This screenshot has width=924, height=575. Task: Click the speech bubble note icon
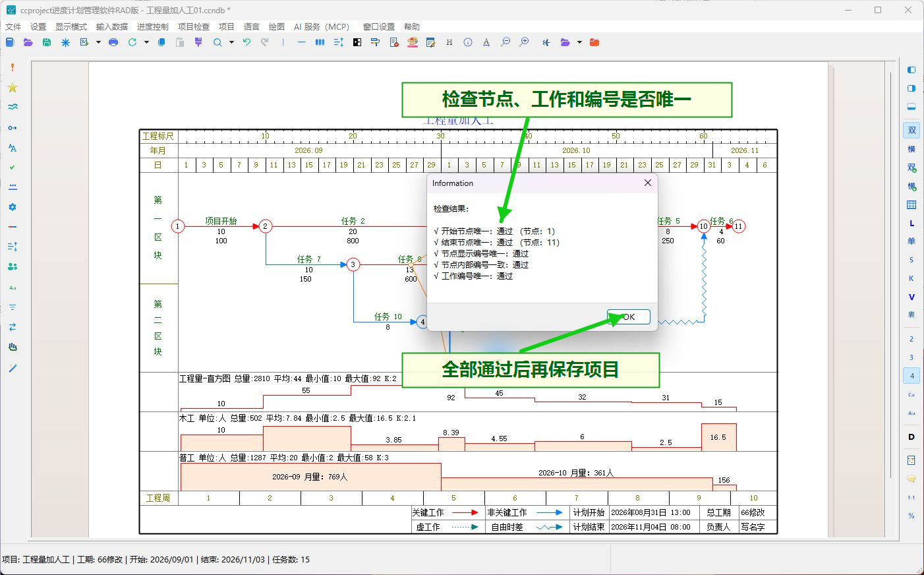click(x=911, y=479)
